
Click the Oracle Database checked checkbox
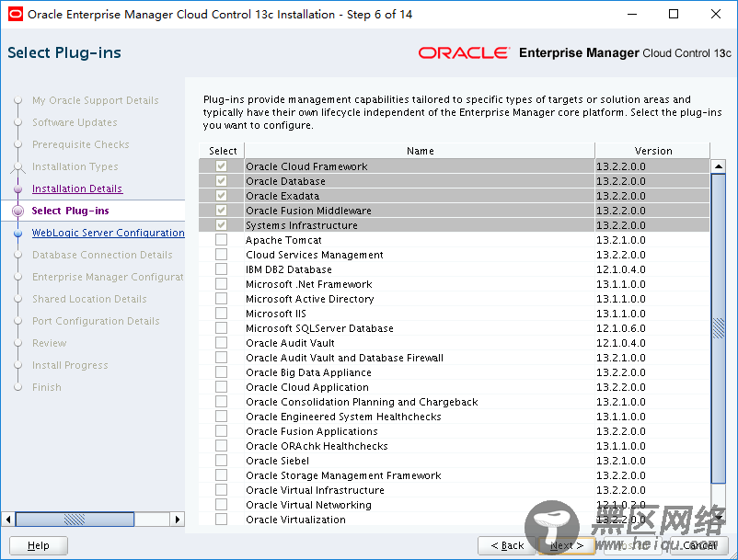pos(221,181)
